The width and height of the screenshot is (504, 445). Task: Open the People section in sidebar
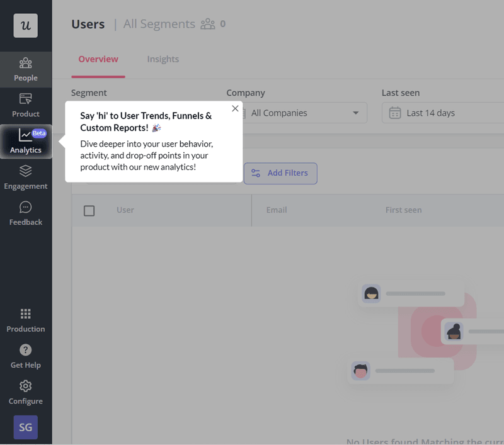tap(25, 69)
